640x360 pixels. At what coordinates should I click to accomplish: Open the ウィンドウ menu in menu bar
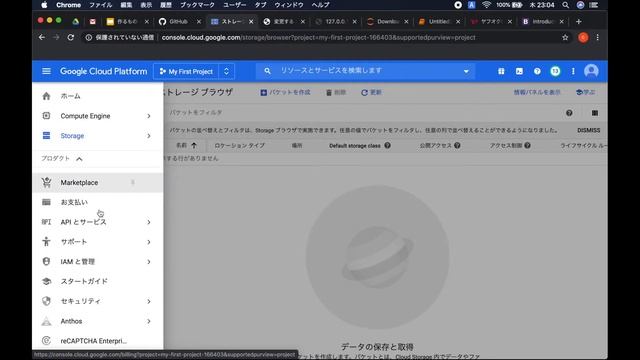[289, 5]
